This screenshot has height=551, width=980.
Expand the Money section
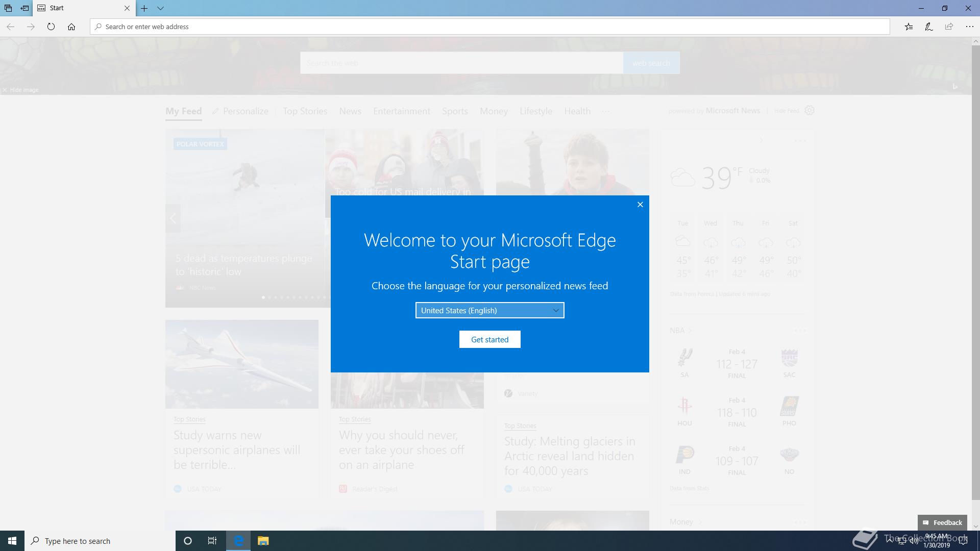(686, 522)
